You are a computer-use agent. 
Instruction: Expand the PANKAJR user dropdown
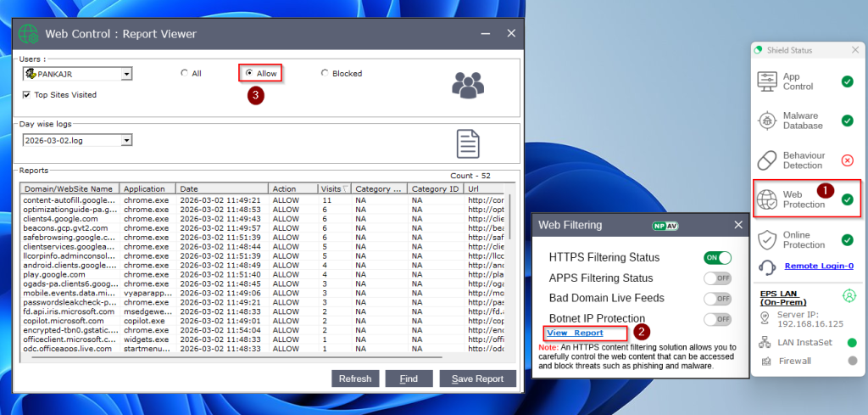tap(126, 75)
